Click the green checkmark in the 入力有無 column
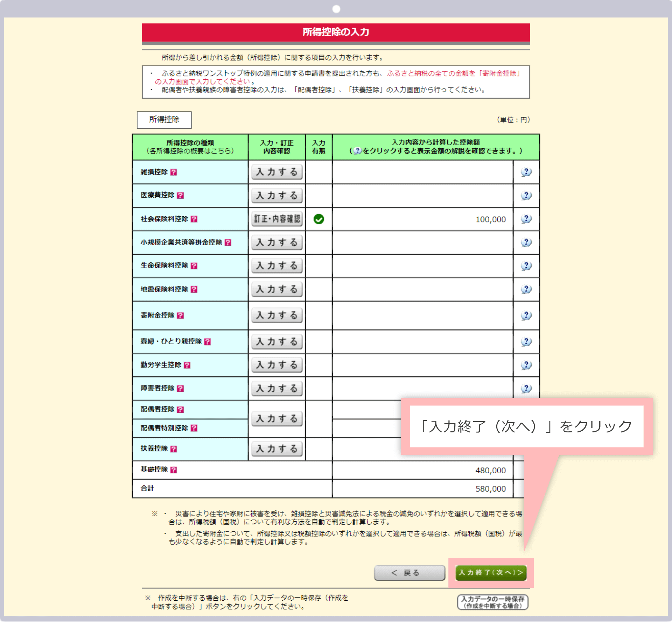Viewport: 672px width, 622px height. (319, 219)
